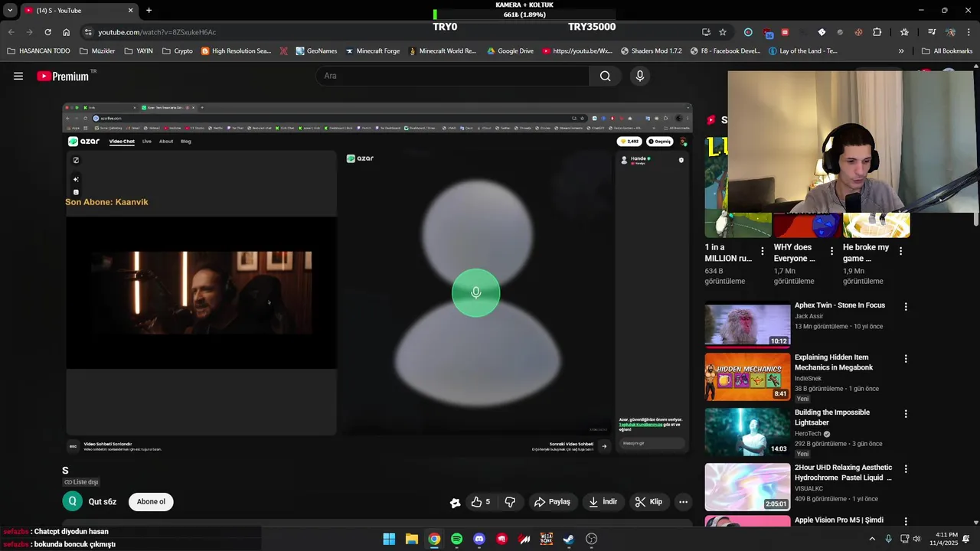Open Chrome three-dot menu
The width and height of the screenshot is (980, 551).
pyautogui.click(x=970, y=32)
